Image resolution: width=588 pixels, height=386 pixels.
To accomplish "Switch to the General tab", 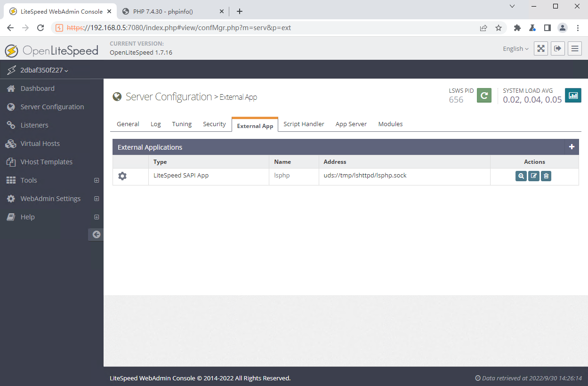I will point(128,124).
